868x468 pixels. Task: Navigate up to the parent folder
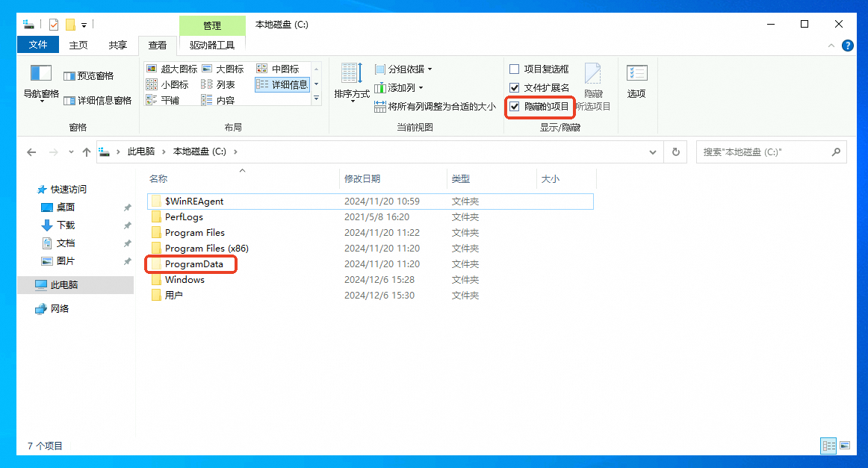coord(86,152)
